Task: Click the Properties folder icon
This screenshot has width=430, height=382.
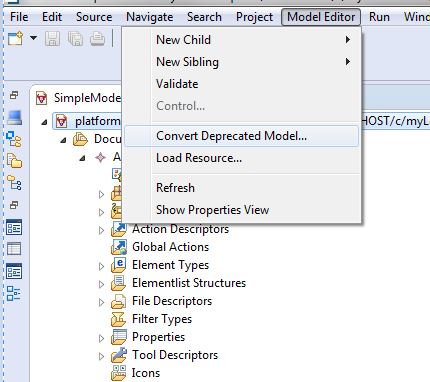Action: pos(119,337)
